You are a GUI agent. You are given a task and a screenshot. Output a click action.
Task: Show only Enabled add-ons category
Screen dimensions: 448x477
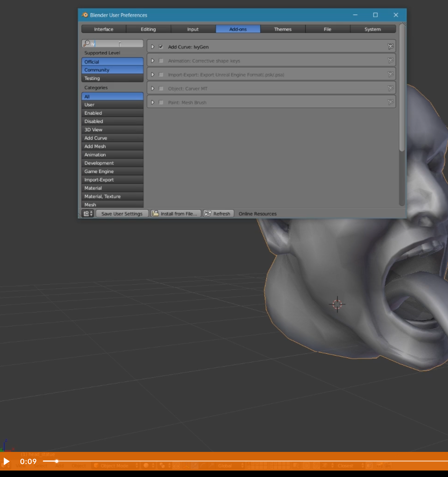coord(112,113)
